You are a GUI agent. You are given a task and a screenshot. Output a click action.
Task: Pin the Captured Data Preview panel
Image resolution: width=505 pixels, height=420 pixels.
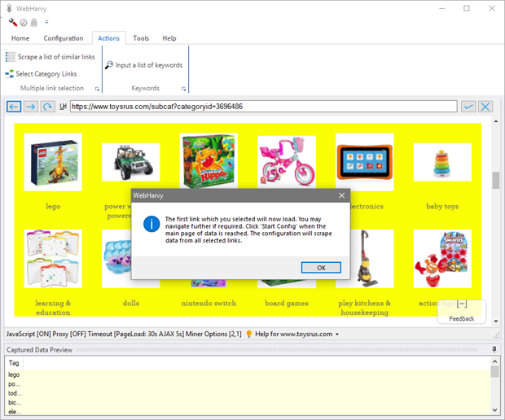point(494,349)
